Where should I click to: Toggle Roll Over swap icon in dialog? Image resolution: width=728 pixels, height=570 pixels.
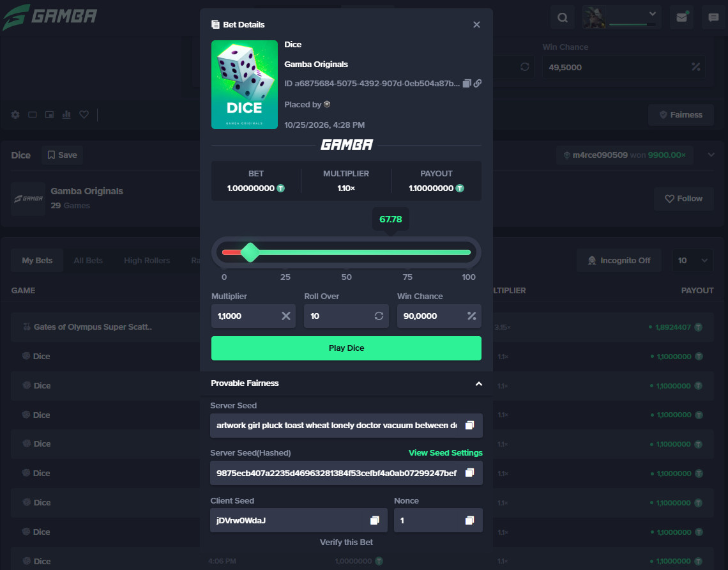(379, 316)
